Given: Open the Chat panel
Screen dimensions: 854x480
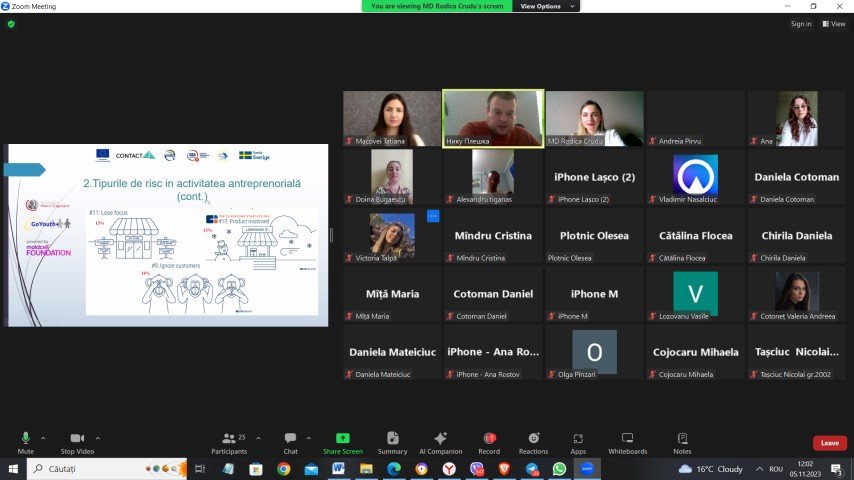Looking at the screenshot, I should (290, 443).
